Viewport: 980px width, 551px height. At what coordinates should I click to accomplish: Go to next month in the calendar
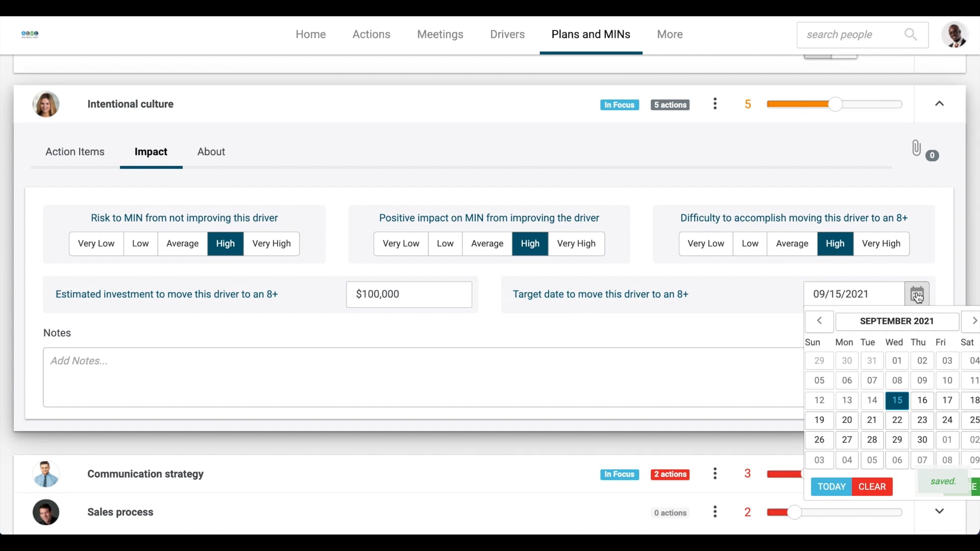coord(975,321)
